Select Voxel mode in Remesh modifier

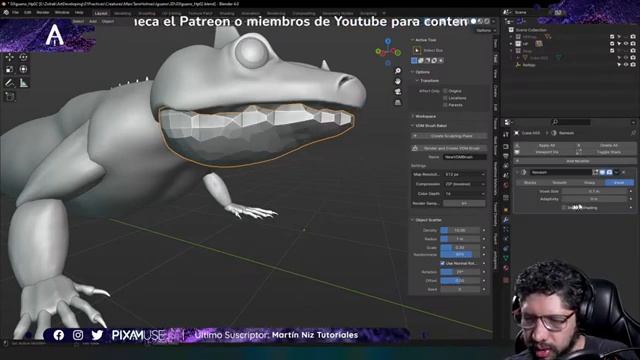pyautogui.click(x=619, y=183)
